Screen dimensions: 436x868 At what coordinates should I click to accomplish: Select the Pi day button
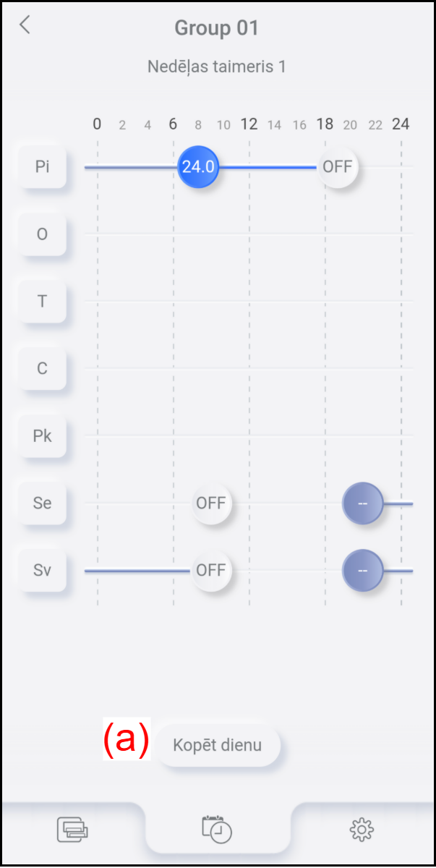pyautogui.click(x=42, y=166)
